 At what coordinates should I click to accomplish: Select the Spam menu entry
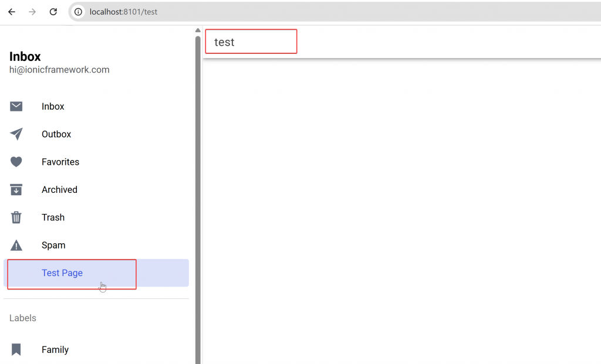(53, 246)
